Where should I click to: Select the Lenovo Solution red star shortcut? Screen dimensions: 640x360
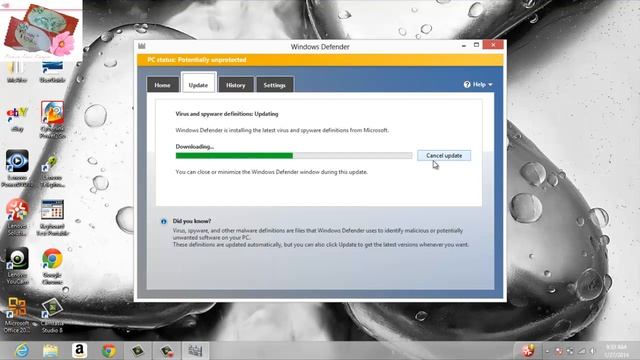[17, 218]
